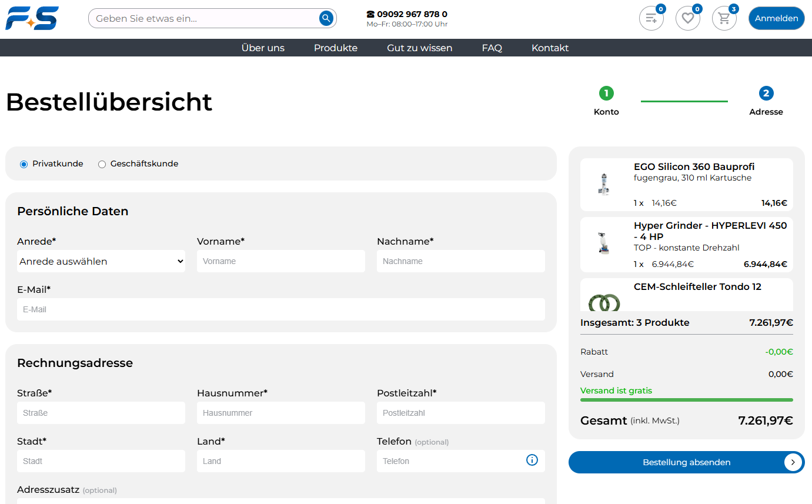Screen dimensions: 812x504
Task: Open the Über uns menu item
Action: (263, 48)
